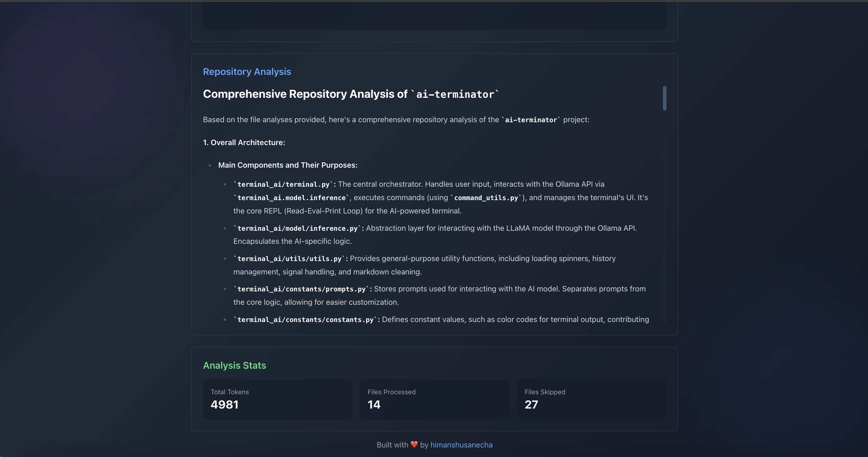Click the Repository Analysis heading
This screenshot has width=868, height=457.
click(247, 71)
